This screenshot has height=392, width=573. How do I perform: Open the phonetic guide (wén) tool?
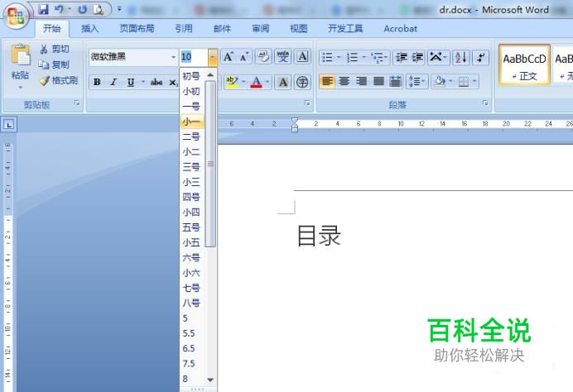(x=282, y=57)
